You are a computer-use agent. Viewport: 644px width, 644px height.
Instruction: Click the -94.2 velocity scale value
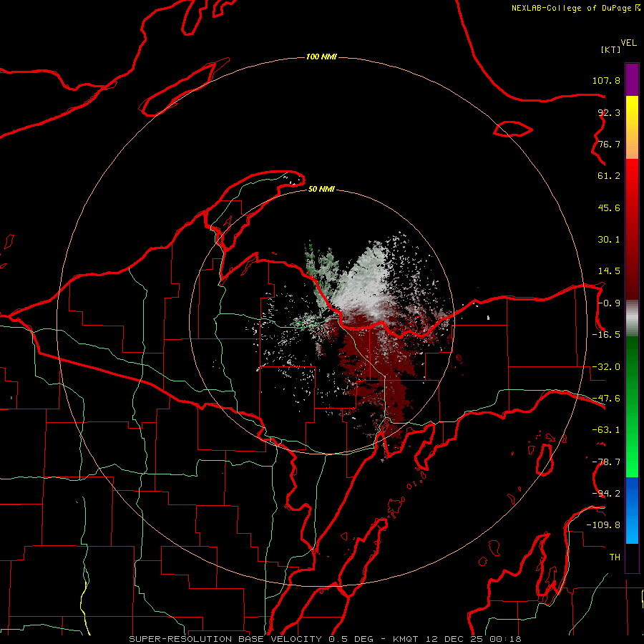[606, 494]
